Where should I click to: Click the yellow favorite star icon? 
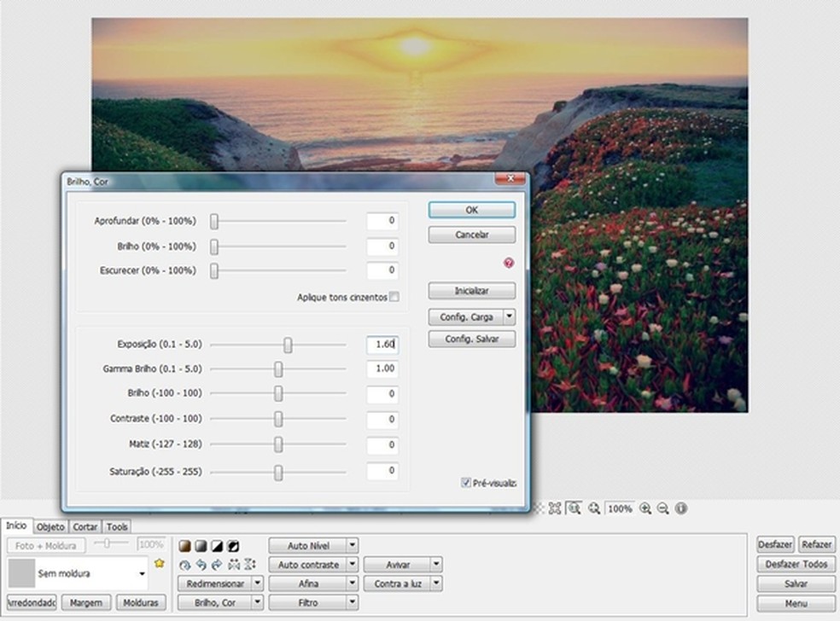click(x=159, y=564)
